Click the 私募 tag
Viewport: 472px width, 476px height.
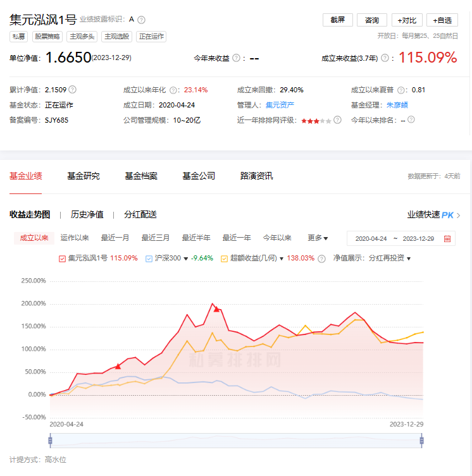(x=19, y=37)
